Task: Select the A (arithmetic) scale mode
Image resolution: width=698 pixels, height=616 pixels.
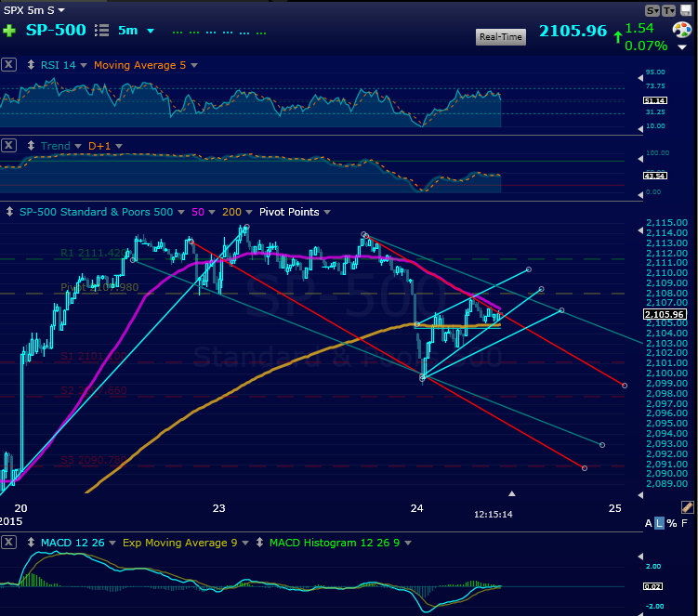Action: point(648,523)
